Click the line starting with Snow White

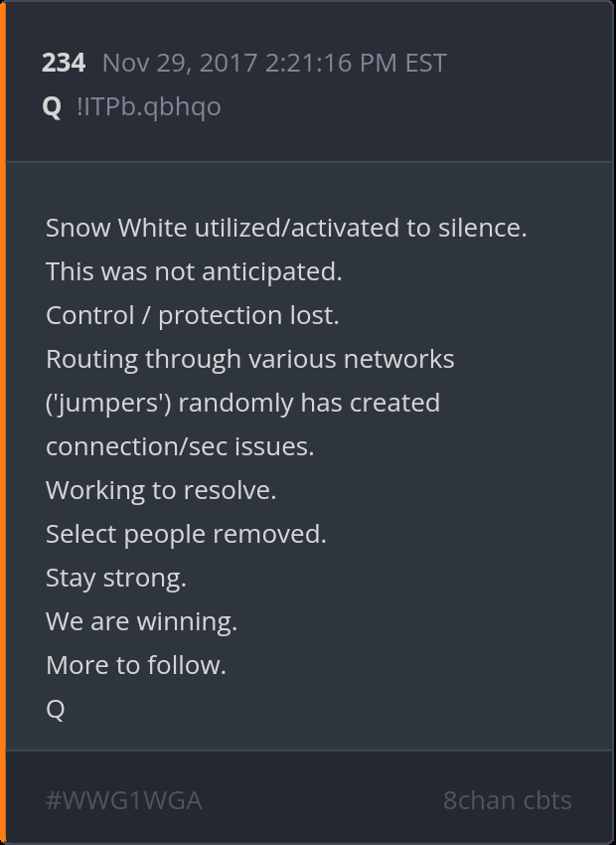[286, 228]
